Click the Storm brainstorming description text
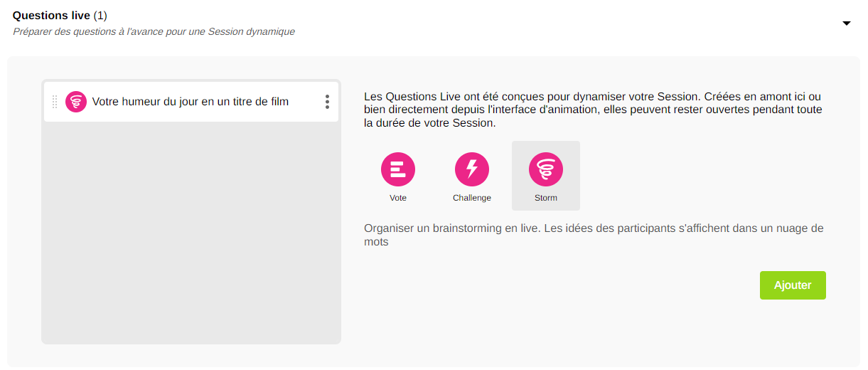 [594, 235]
